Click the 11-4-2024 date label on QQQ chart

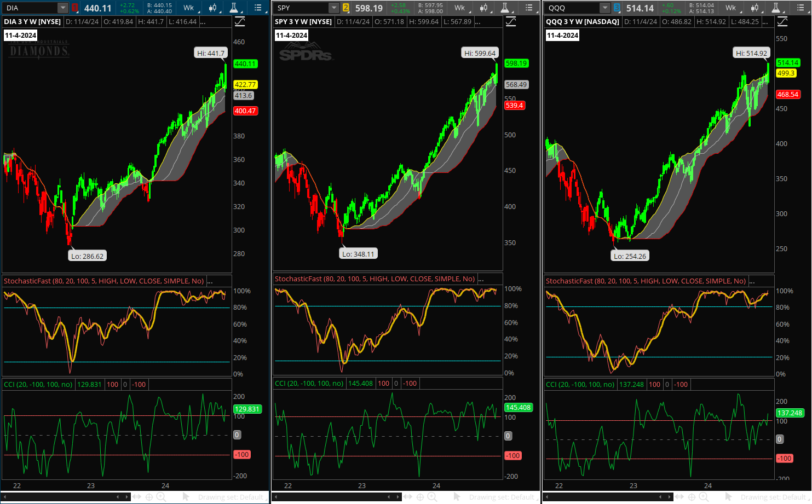562,35
